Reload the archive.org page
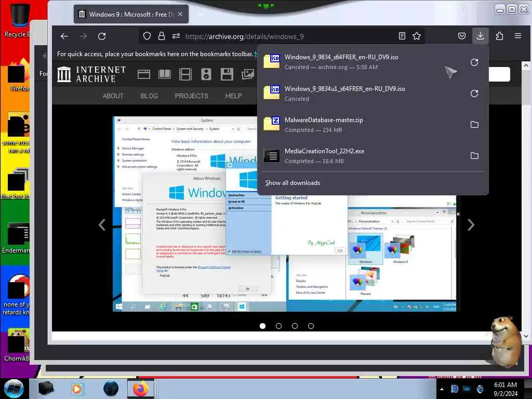The image size is (532, 399). point(102,36)
